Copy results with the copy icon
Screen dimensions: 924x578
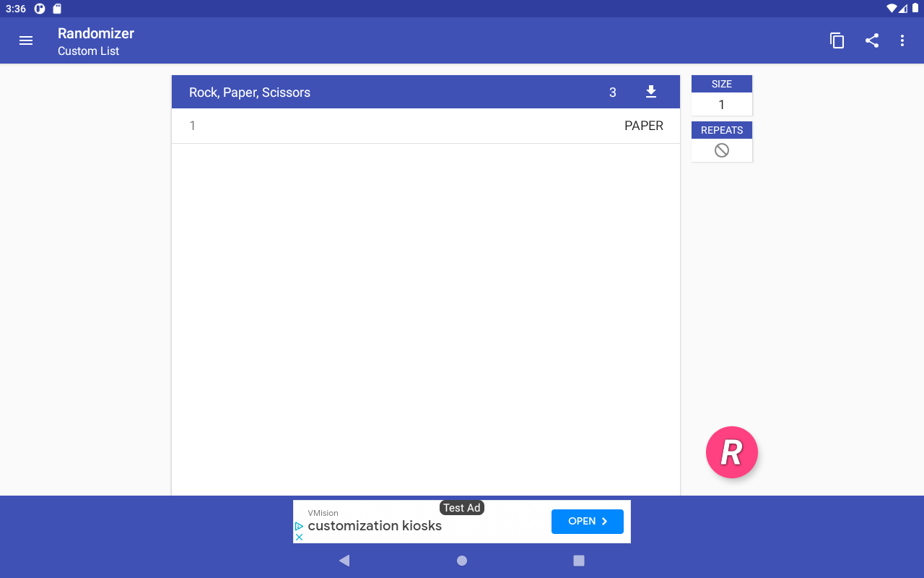837,40
